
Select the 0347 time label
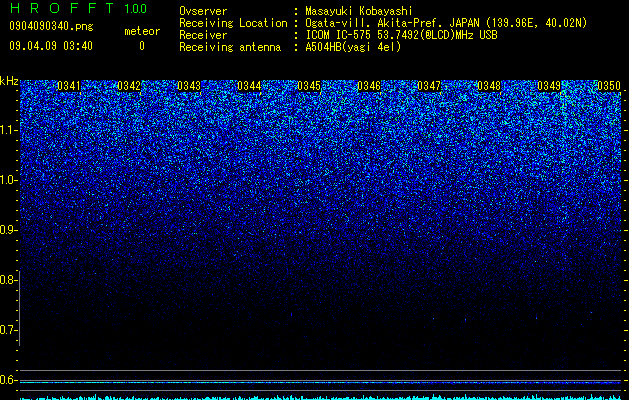429,86
